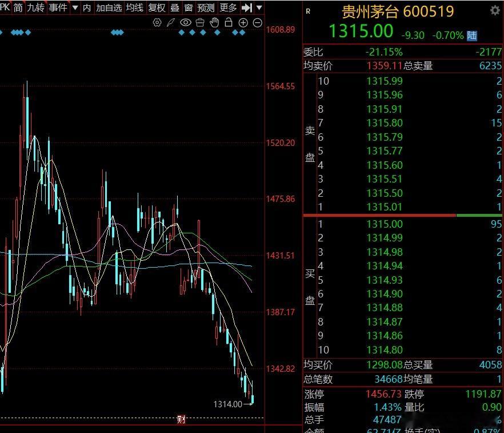Toggle 均线 moving averages
504x433 pixels.
tap(134, 7)
